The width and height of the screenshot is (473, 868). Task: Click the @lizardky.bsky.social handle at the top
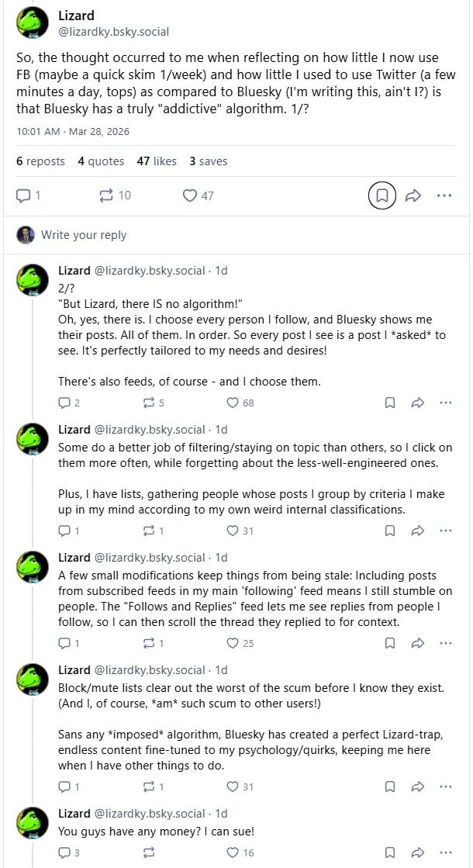pyautogui.click(x=114, y=32)
